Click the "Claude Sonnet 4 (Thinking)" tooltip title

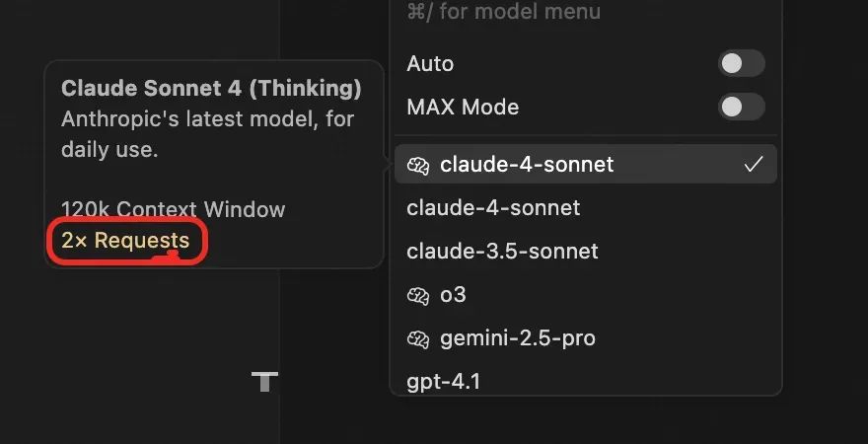point(211,89)
